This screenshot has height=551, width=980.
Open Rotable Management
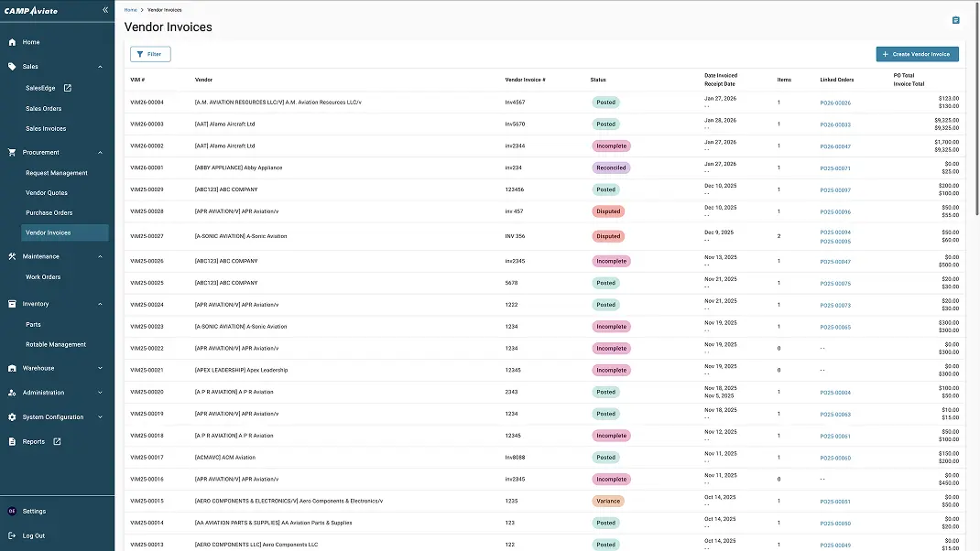coord(56,345)
